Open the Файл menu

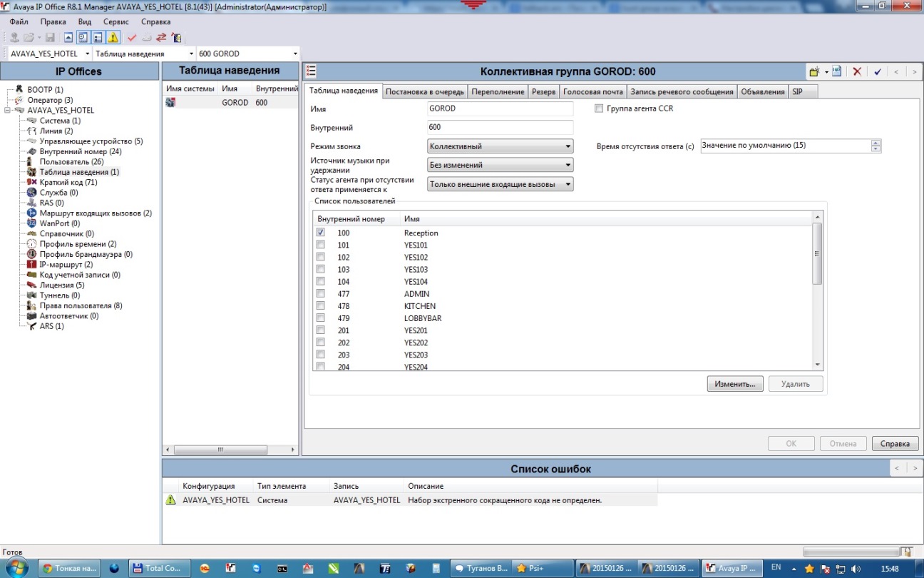(x=19, y=21)
